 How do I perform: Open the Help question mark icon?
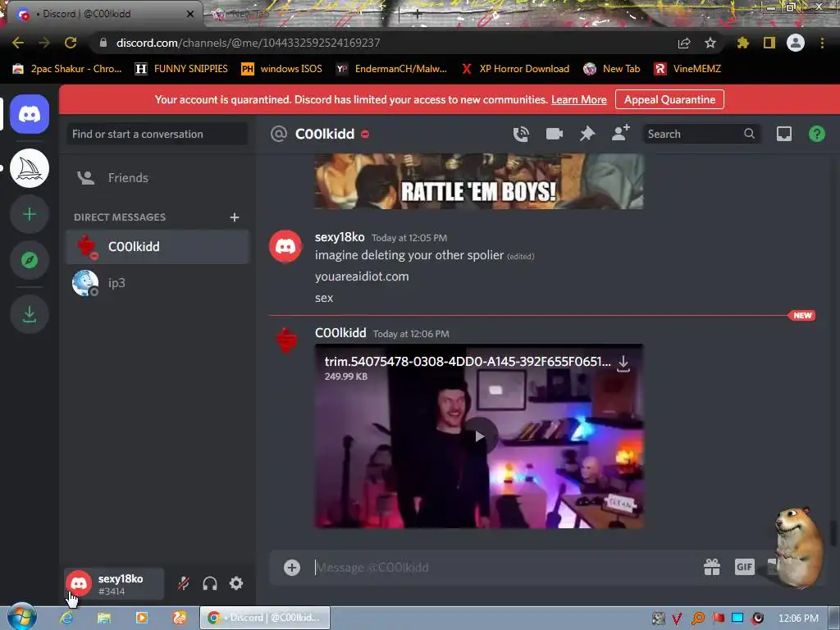816,134
